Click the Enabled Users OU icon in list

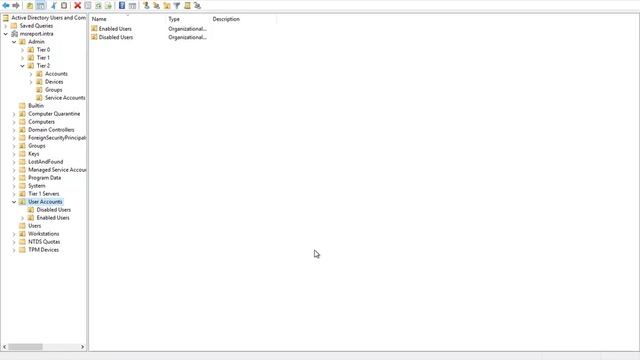click(94, 29)
